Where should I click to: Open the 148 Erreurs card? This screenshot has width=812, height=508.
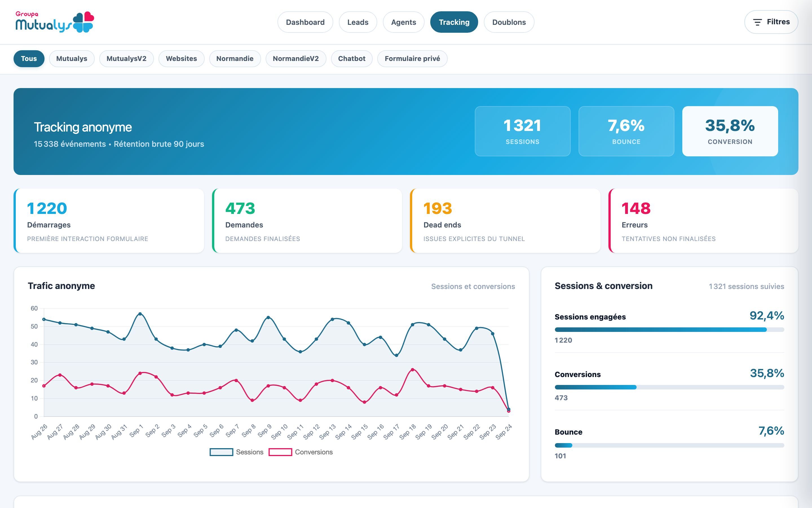(x=703, y=221)
